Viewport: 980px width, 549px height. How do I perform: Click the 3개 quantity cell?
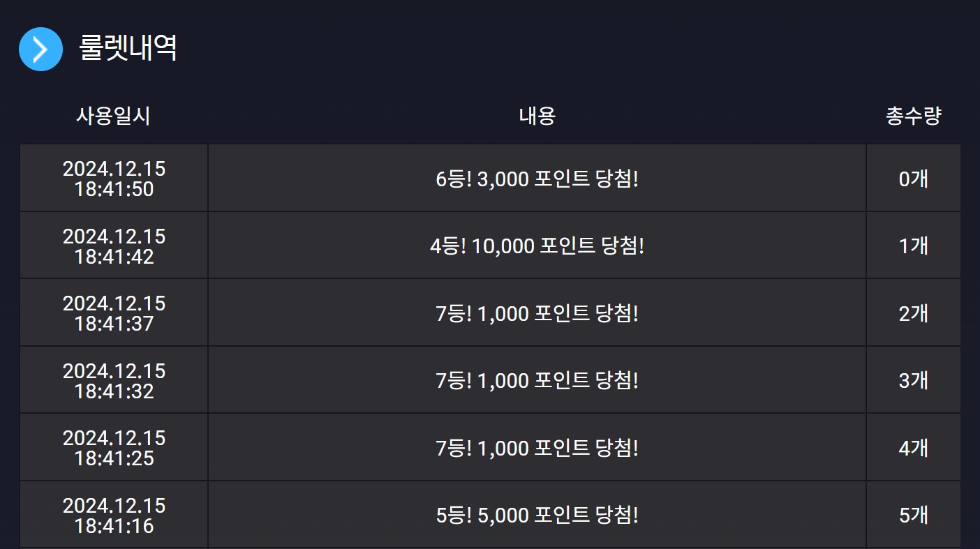(x=914, y=380)
